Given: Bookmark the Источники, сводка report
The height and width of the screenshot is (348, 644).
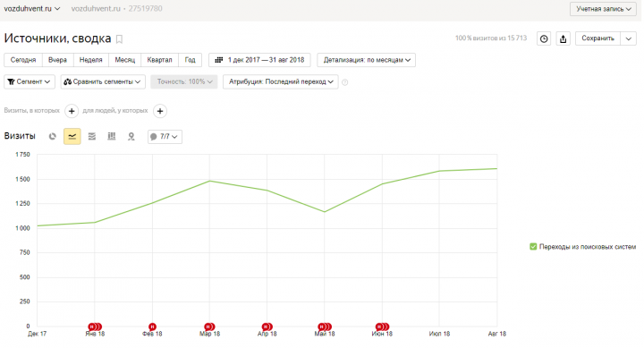Looking at the screenshot, I should (119, 39).
